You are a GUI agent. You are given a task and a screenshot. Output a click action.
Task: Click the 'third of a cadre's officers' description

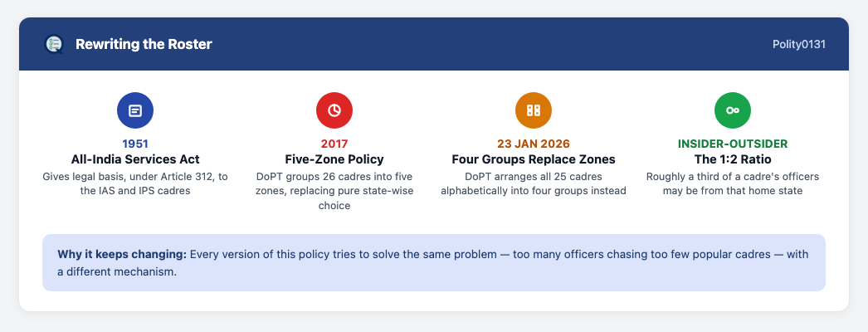point(733,183)
